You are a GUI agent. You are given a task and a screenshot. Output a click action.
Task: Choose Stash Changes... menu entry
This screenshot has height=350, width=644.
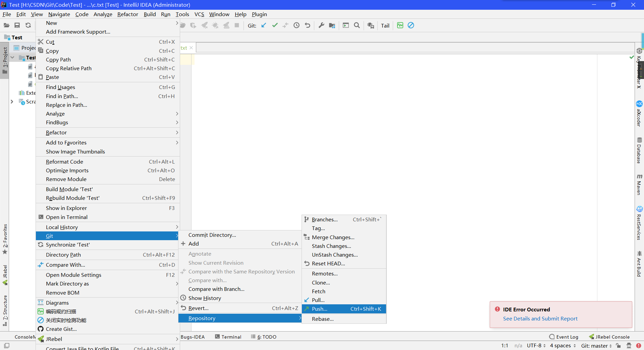coord(344,246)
